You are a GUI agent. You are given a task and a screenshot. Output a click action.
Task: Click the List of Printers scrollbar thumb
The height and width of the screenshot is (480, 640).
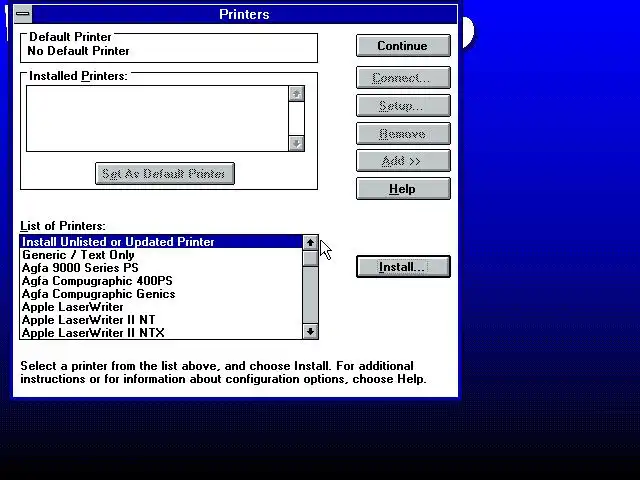310,258
